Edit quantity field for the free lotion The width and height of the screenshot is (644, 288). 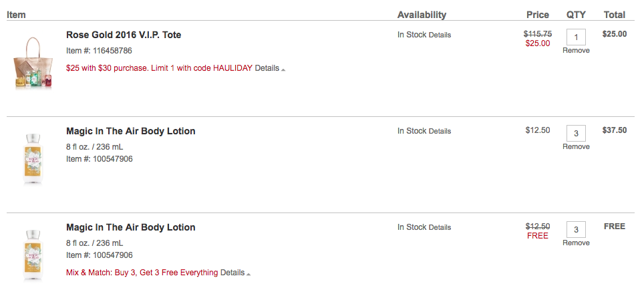pos(576,229)
